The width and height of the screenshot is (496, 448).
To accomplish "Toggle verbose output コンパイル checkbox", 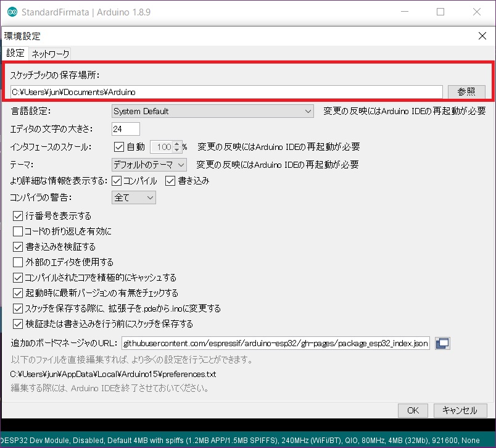I will coord(117,181).
